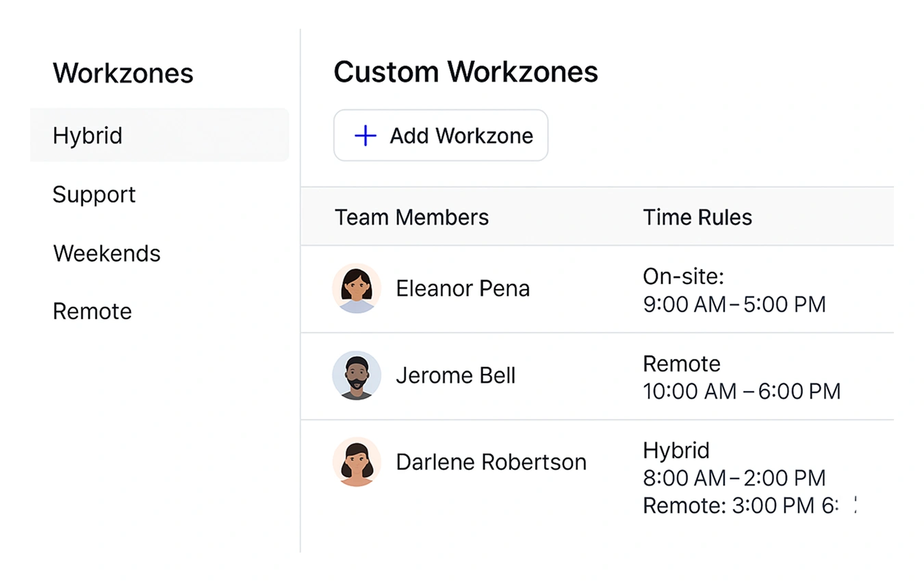The height and width of the screenshot is (582, 924).
Task: Open the Support workzone
Action: 94,194
